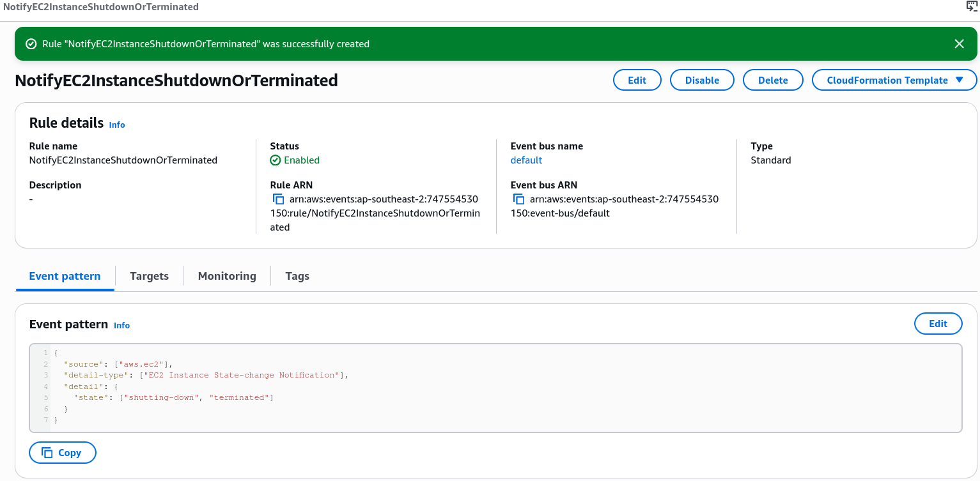Screen dimensions: 980x481
Task: Open the Targets tab
Action: coord(149,276)
